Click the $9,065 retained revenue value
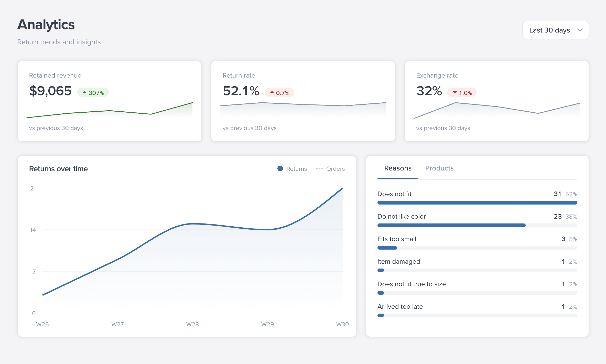The height and width of the screenshot is (364, 606). point(50,91)
